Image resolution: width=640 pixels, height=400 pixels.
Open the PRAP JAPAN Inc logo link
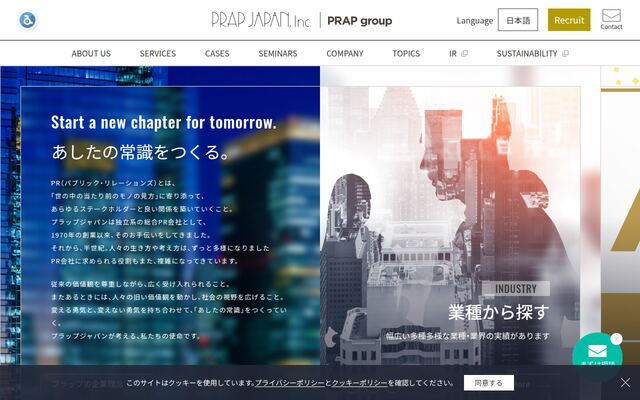(x=260, y=20)
